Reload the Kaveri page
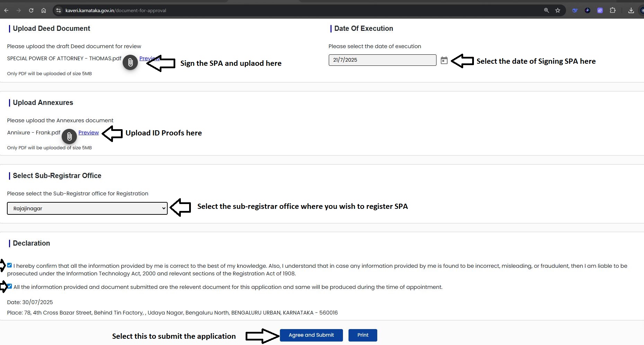The height and width of the screenshot is (345, 644). tap(31, 10)
